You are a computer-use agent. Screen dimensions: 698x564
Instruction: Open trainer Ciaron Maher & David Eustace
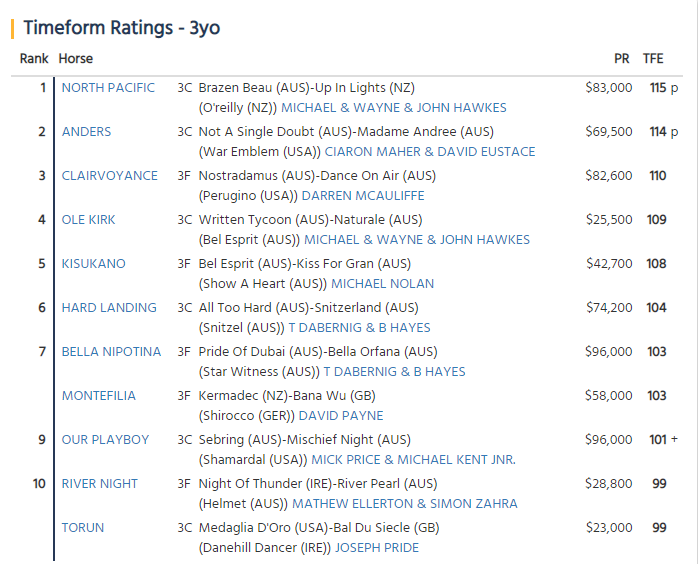pyautogui.click(x=430, y=152)
